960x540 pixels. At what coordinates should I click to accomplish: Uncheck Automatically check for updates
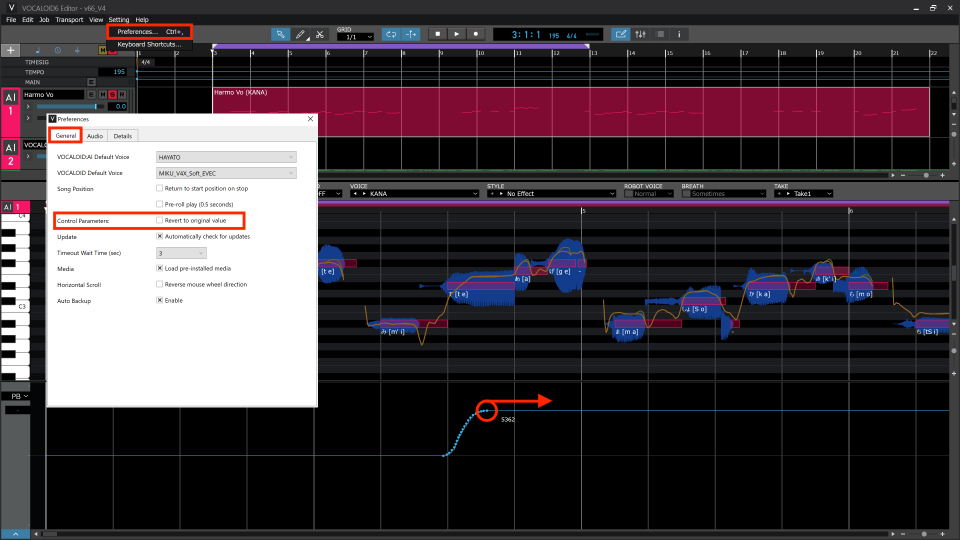coord(160,236)
